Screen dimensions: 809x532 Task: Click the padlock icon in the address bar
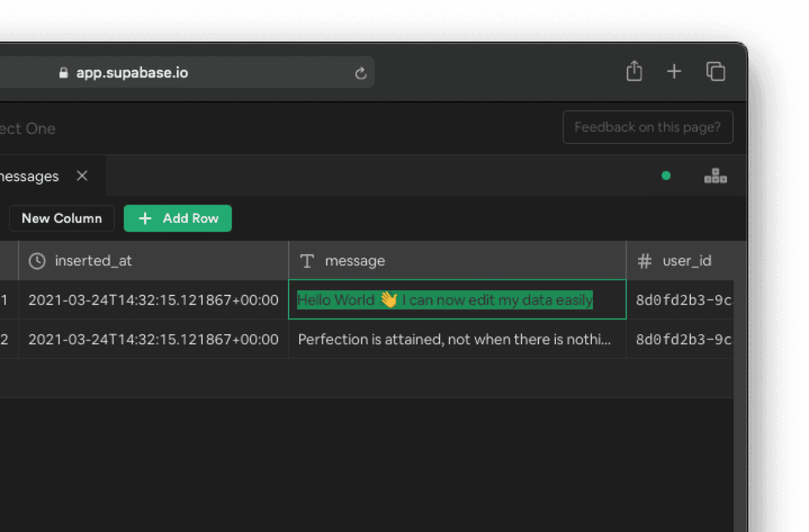63,72
